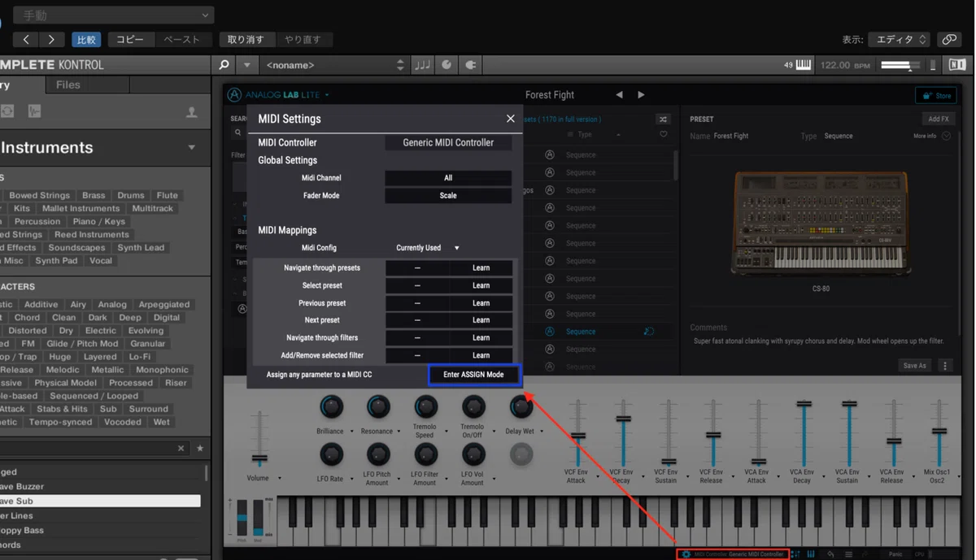Click Learn for Add/Remove selected filter

tap(481, 355)
